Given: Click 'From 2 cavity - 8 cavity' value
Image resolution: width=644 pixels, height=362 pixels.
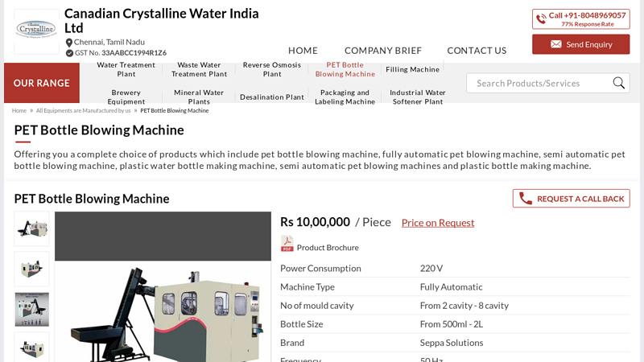Looking at the screenshot, I should tap(464, 306).
